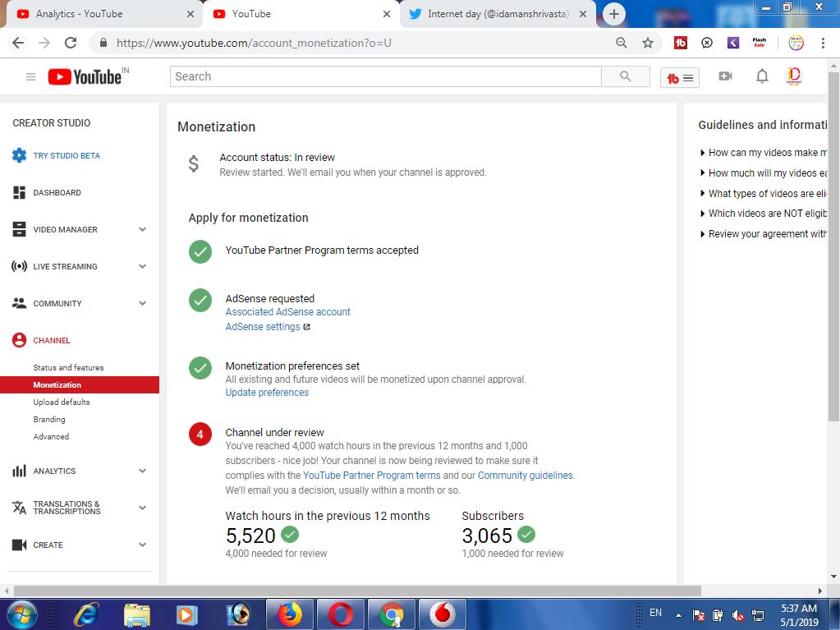Click the Try Studio Beta gear icon
The width and height of the screenshot is (840, 630).
19,155
